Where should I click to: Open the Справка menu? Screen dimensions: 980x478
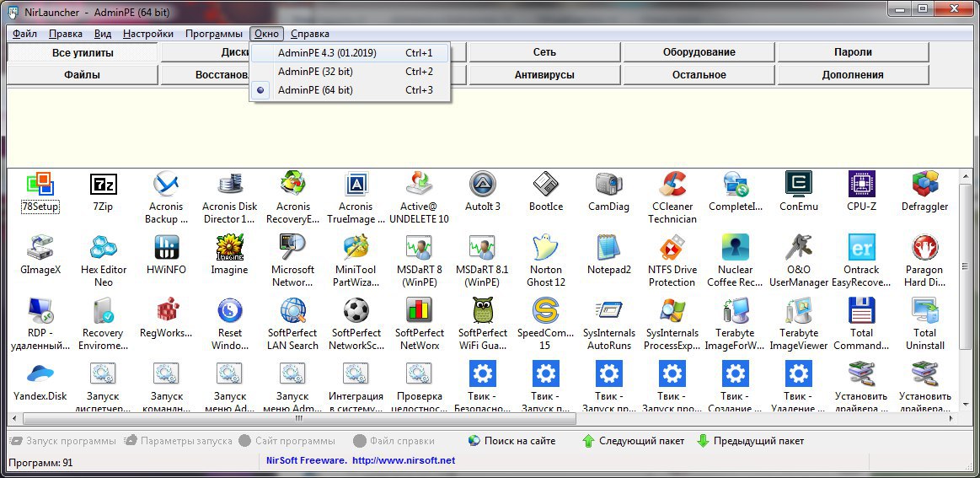pos(309,34)
